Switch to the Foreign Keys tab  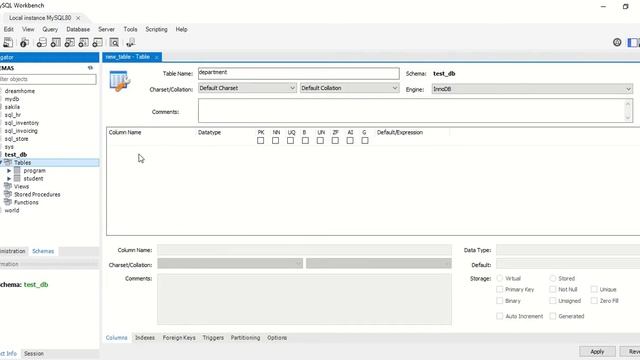(x=179, y=338)
